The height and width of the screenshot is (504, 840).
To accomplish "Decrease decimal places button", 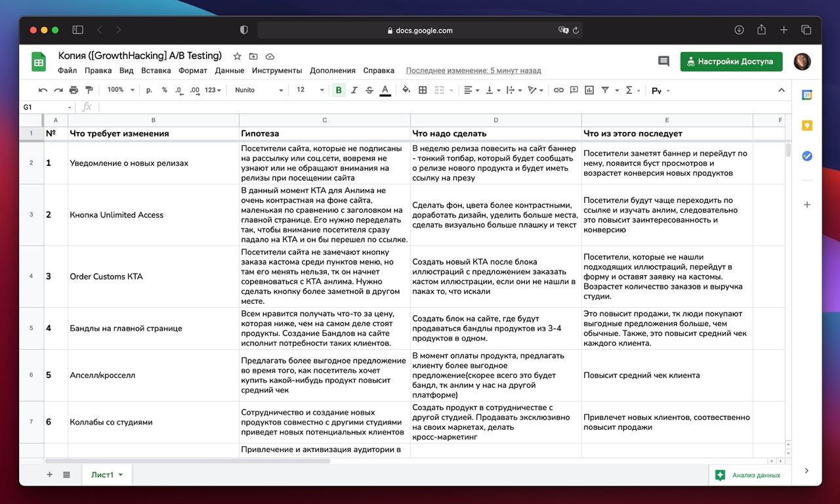I will [178, 90].
